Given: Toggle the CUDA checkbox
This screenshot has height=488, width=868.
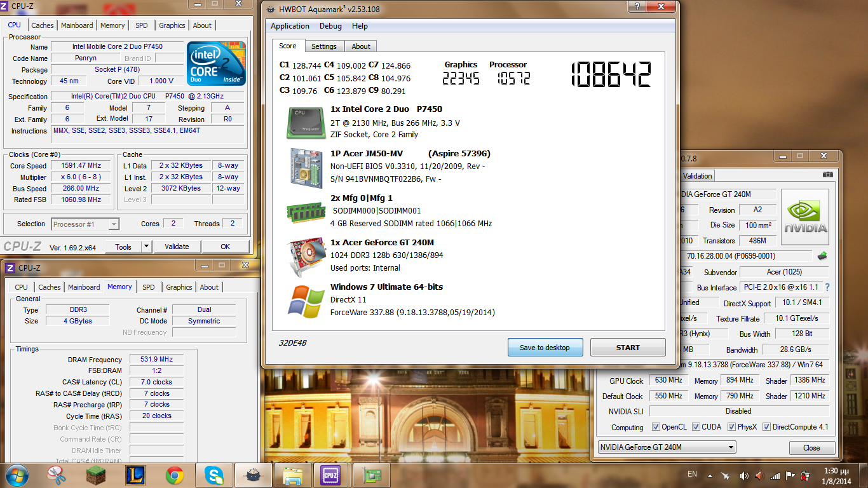Looking at the screenshot, I should point(696,427).
